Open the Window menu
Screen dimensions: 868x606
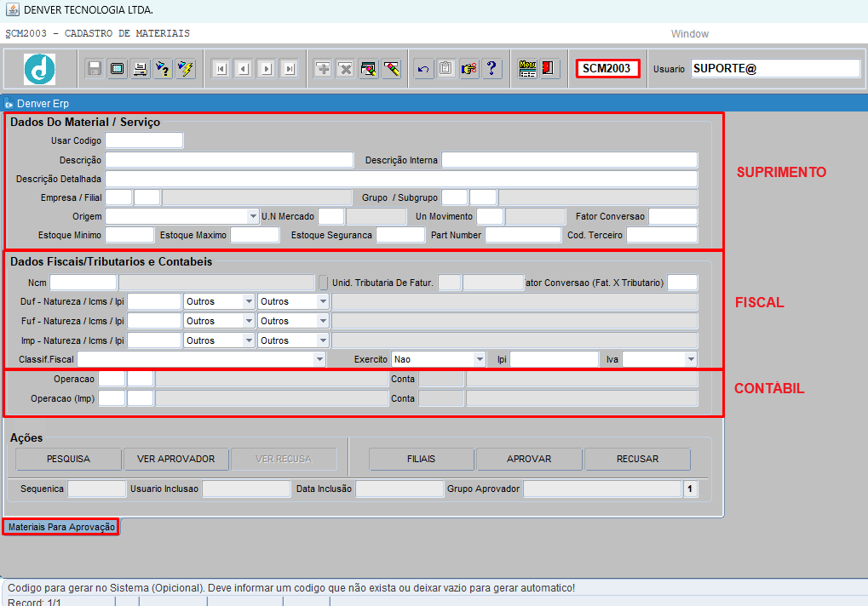(x=689, y=34)
